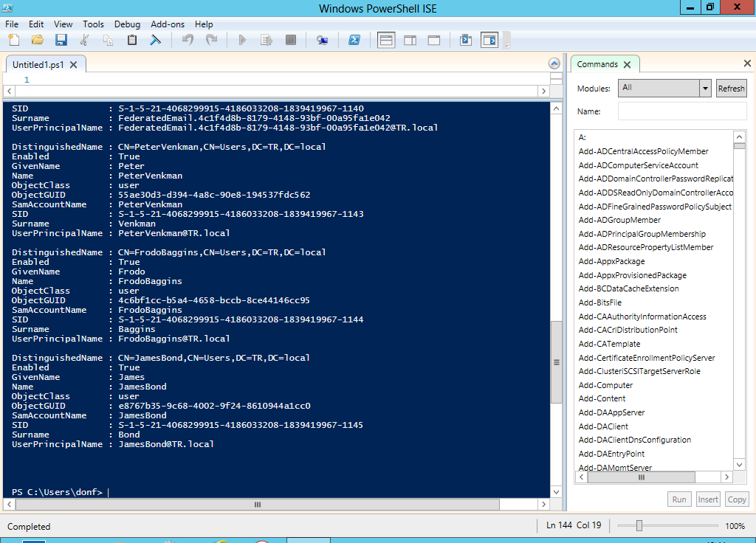Open the Debug menu
The width and height of the screenshot is (756, 543).
[127, 24]
